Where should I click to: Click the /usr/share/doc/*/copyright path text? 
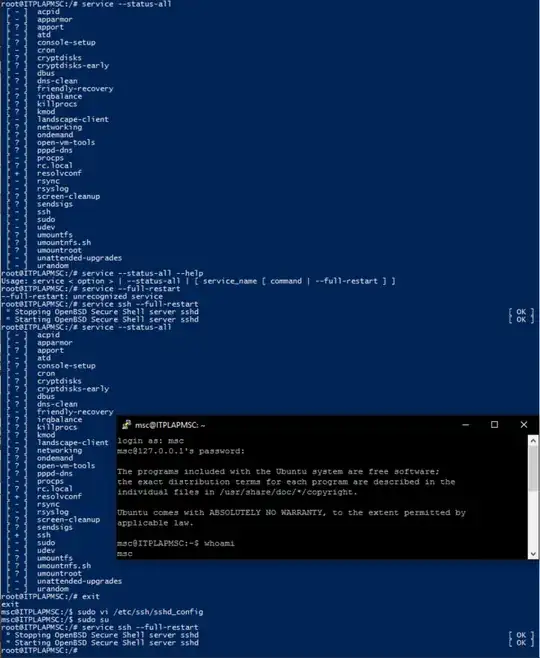tap(289, 492)
